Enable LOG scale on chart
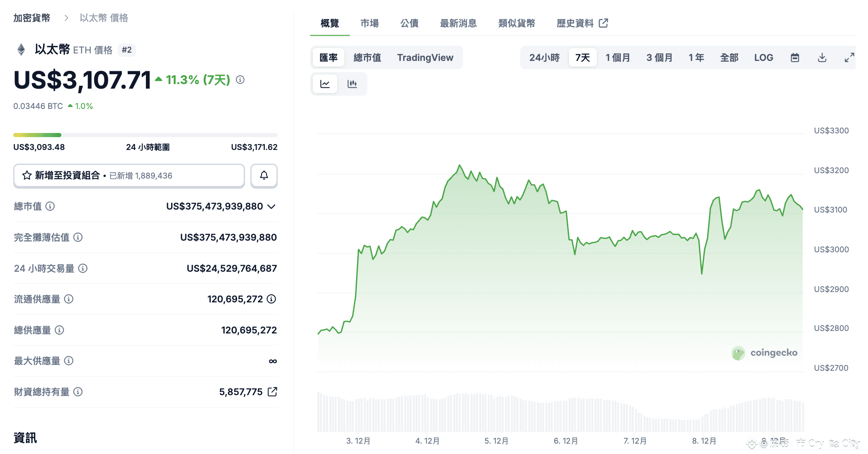This screenshot has width=868, height=454. pos(764,58)
